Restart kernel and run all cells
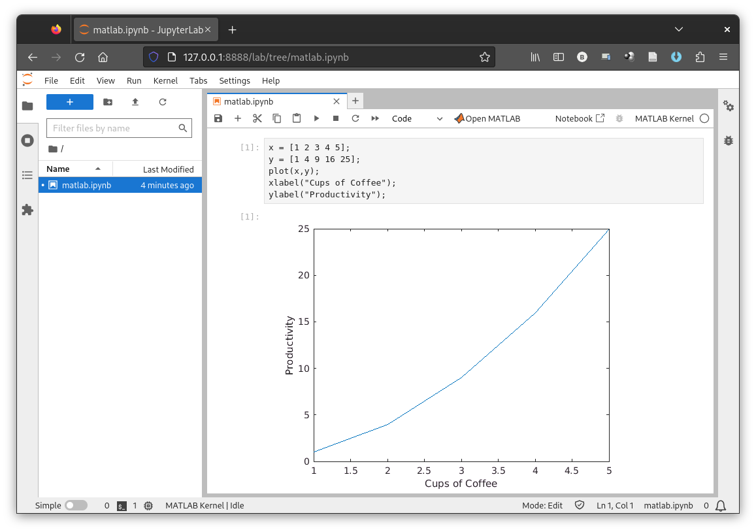 [374, 118]
